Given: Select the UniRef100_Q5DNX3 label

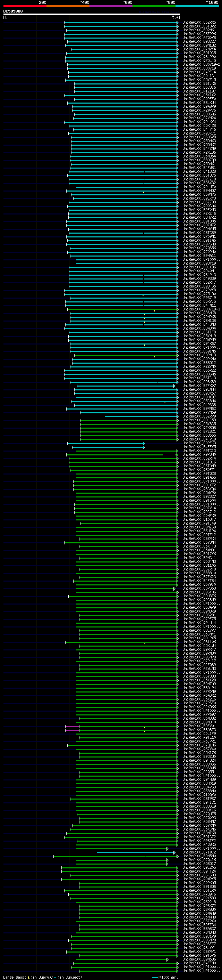Looking at the screenshot, I should pyautogui.click(x=199, y=141).
